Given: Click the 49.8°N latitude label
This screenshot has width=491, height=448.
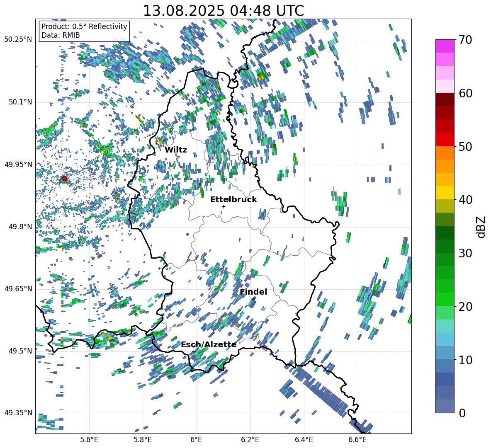Looking at the screenshot, I should pos(20,227).
